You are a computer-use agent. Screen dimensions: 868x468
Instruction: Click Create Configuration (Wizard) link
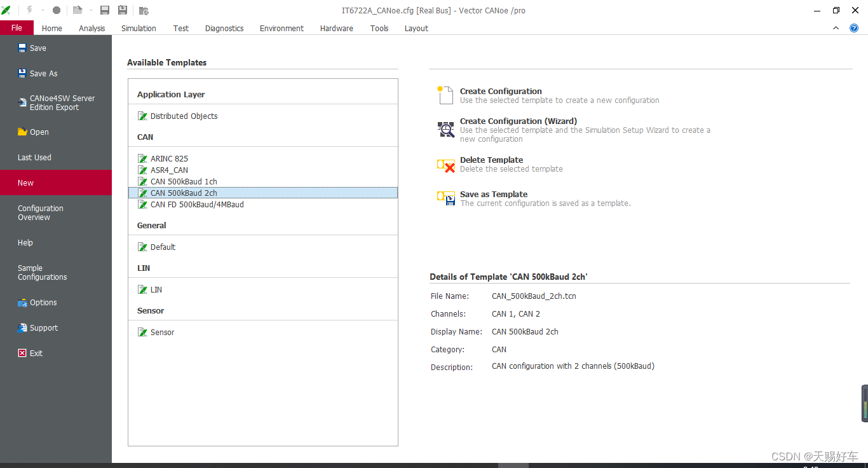(519, 121)
